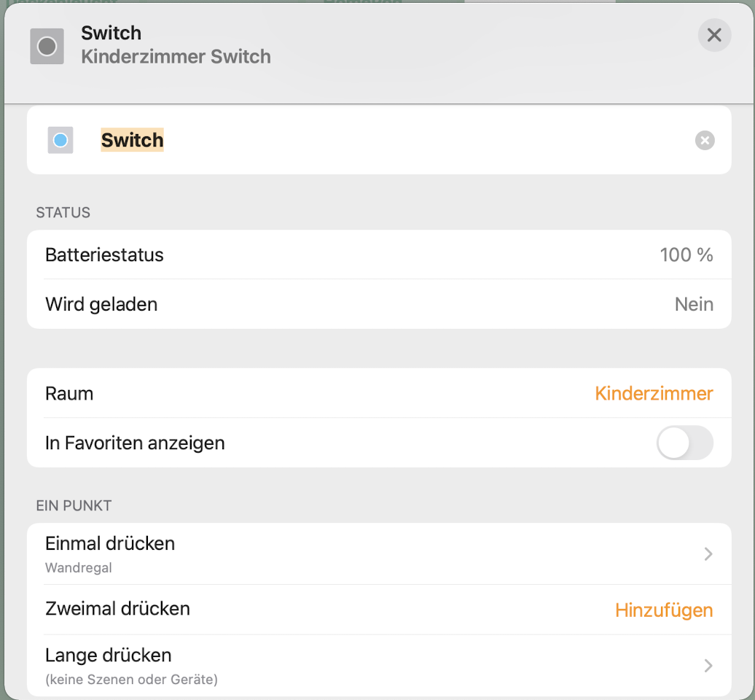This screenshot has height=700, width=755.
Task: Click the Raum row label
Action: pos(69,394)
